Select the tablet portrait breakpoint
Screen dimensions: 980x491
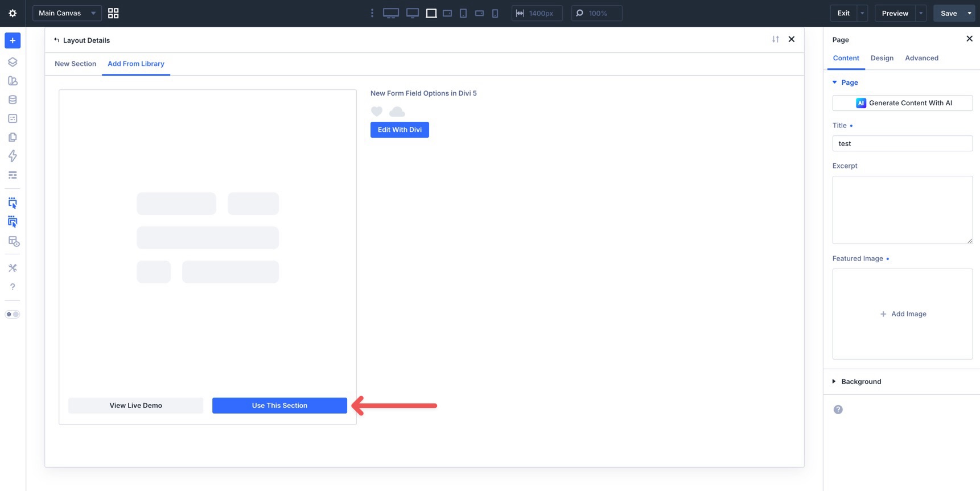pyautogui.click(x=463, y=13)
